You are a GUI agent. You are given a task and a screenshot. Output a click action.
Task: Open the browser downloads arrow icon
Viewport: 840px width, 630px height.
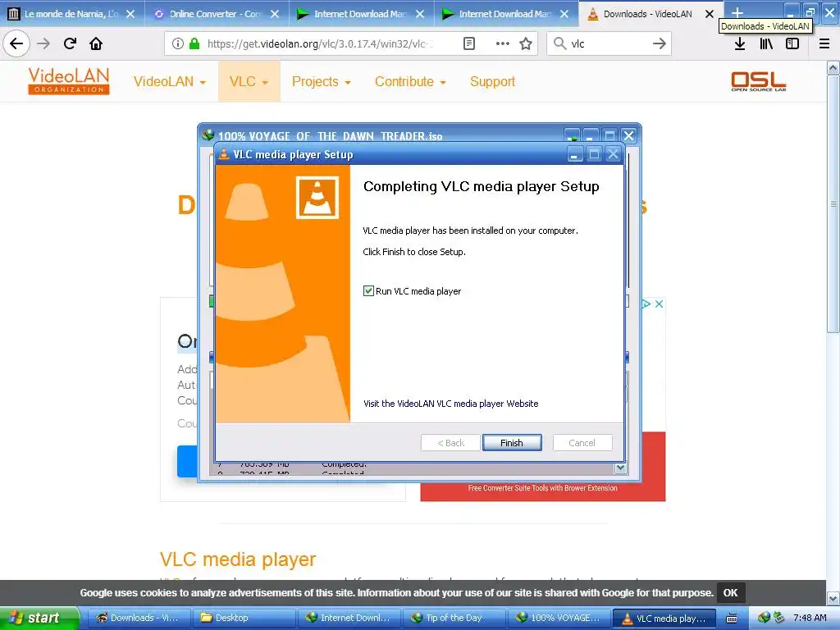(740, 43)
